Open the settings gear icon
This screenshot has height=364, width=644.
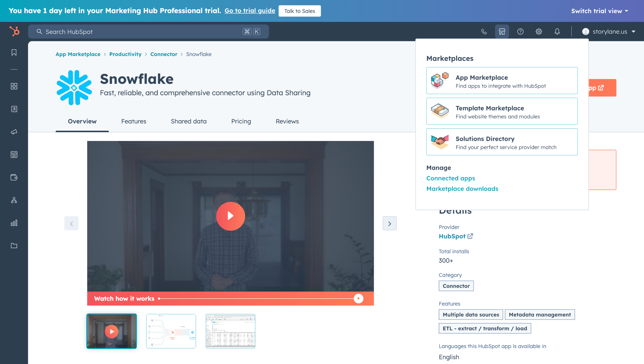[x=539, y=32]
